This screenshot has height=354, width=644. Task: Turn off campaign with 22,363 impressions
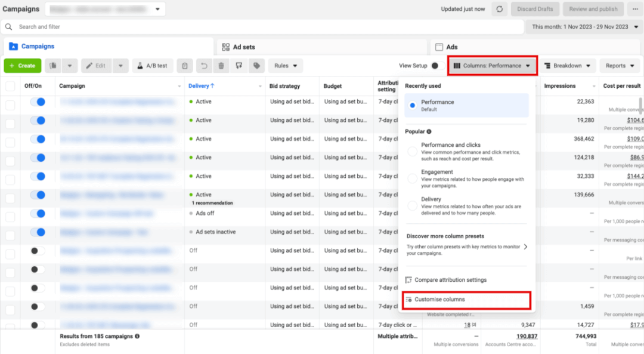(38, 102)
